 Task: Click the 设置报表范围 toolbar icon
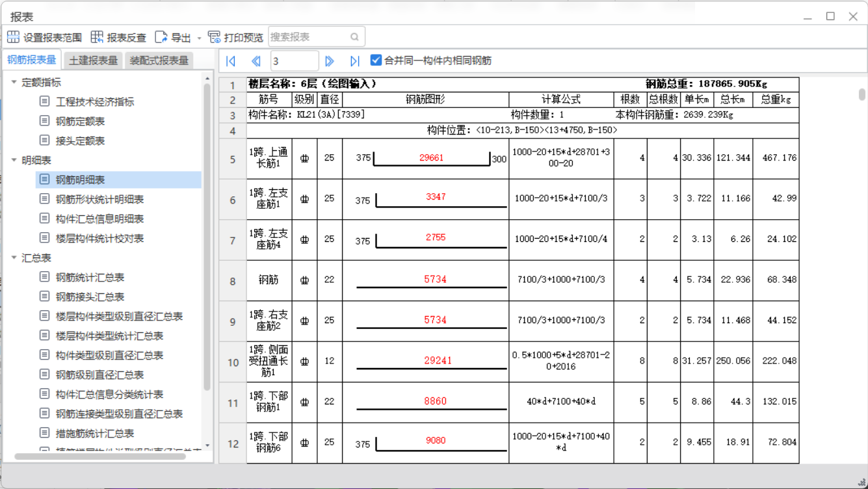[13, 37]
